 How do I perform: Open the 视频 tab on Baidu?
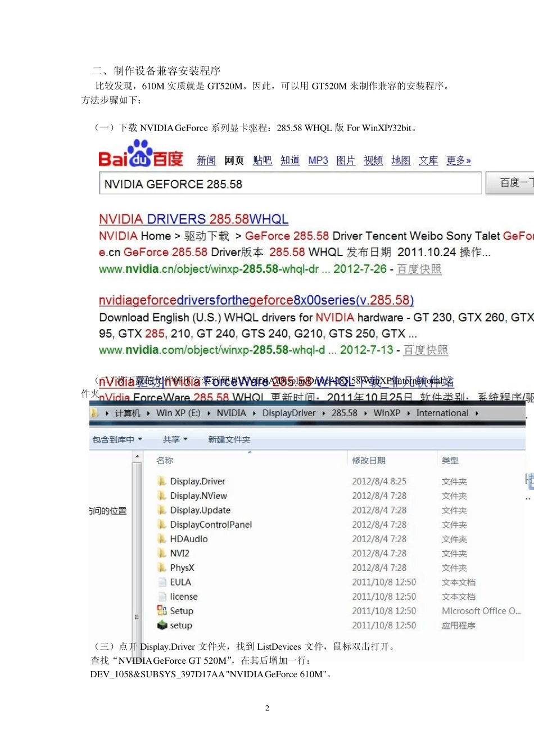(x=373, y=160)
